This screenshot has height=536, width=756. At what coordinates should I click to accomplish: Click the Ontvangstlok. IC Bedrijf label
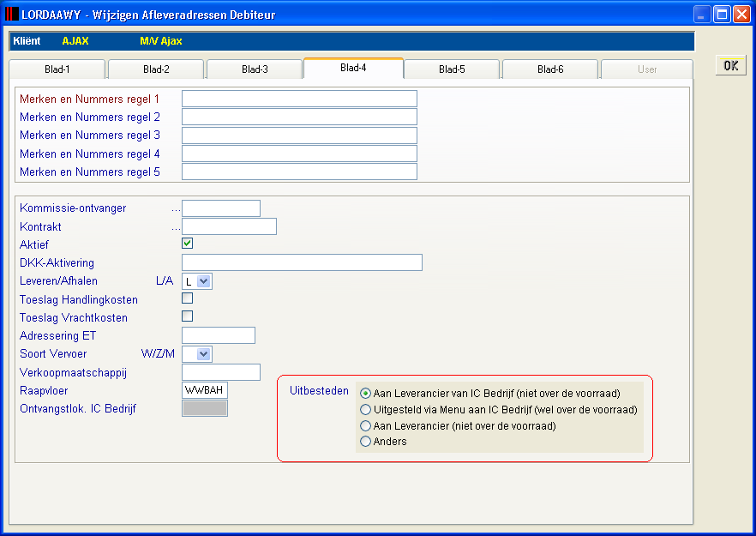(78, 408)
